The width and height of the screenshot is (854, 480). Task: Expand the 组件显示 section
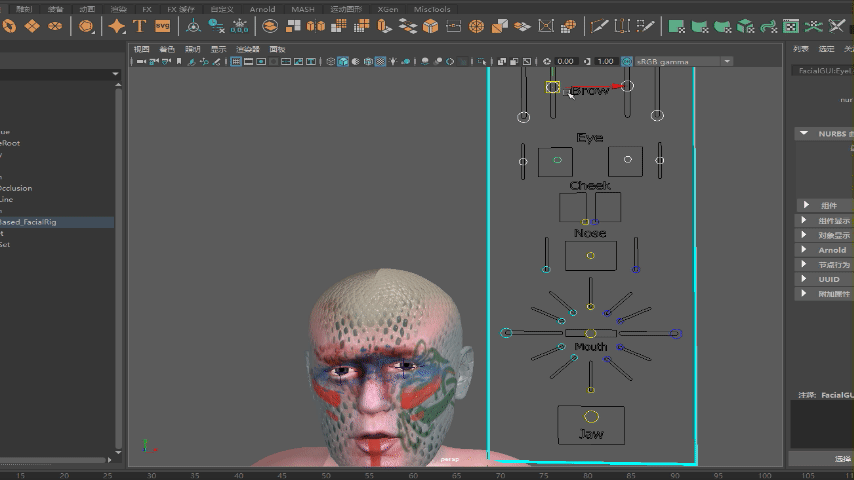(x=804, y=220)
